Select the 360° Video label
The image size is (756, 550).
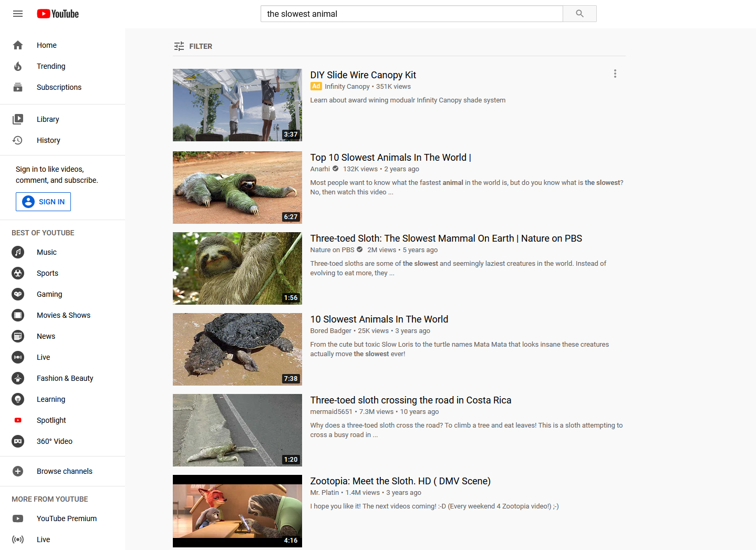55,441
